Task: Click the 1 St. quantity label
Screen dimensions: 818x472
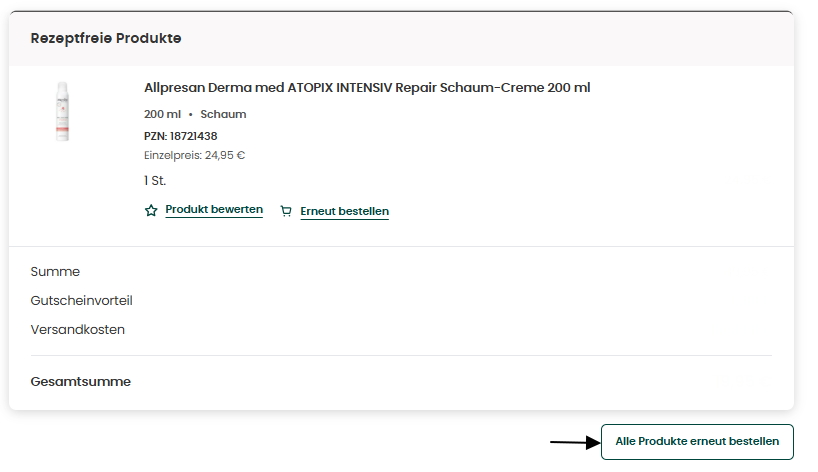Action: click(155, 181)
